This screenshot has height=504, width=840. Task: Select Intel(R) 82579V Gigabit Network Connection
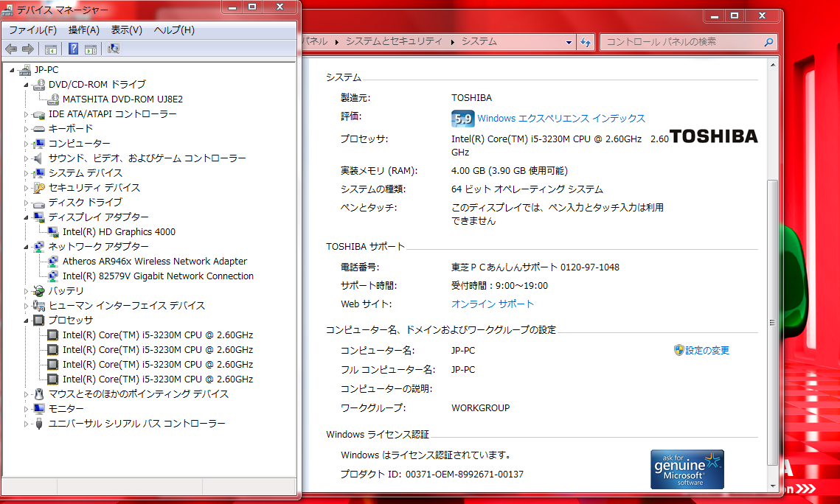point(158,276)
